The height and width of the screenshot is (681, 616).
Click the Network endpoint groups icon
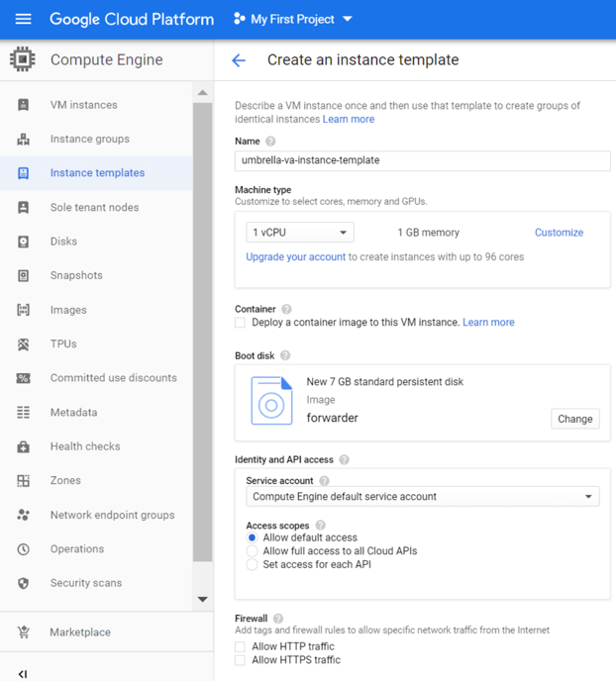click(x=23, y=515)
